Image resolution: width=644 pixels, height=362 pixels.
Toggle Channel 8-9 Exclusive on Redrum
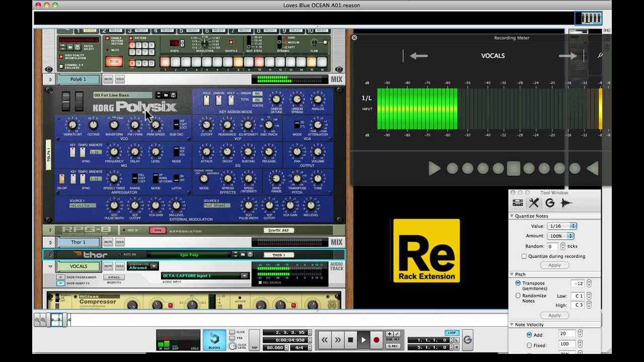[x=62, y=65]
